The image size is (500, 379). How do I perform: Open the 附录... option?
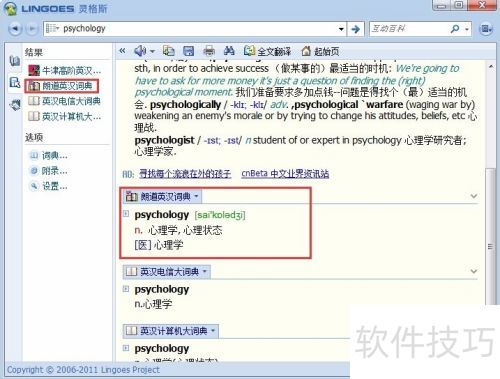pos(49,171)
